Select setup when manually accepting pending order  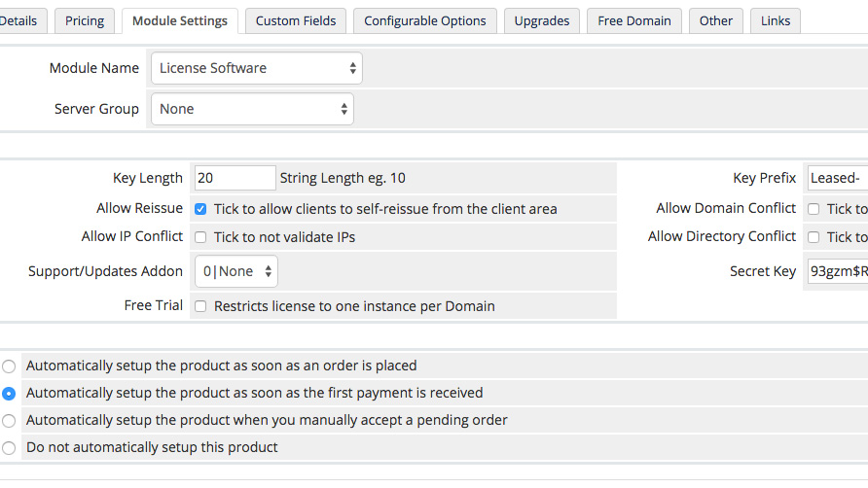tap(9, 421)
